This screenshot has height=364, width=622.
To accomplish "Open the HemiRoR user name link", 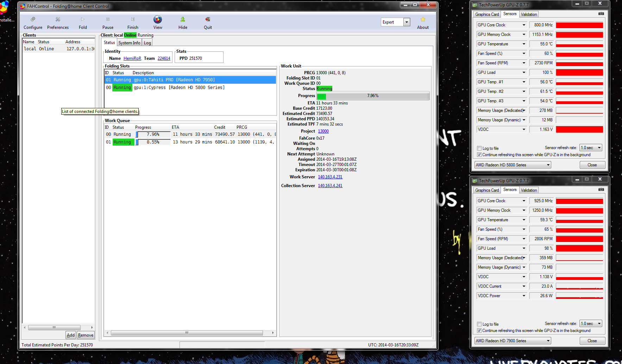I will [x=132, y=58].
